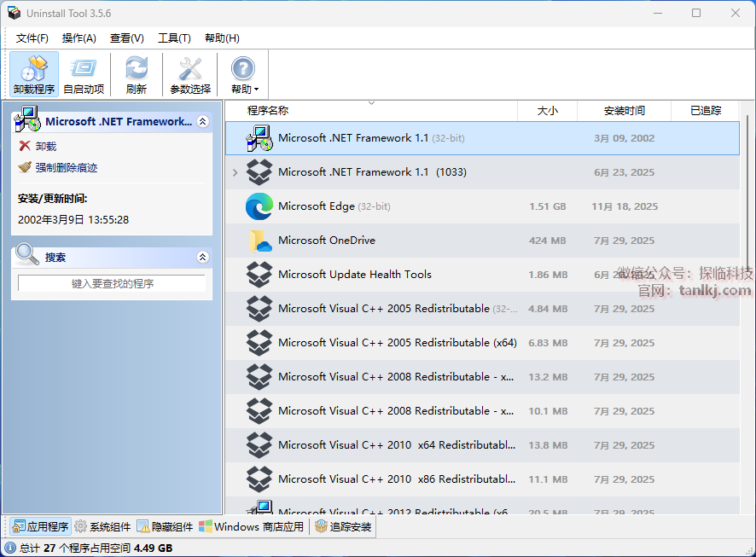Image resolution: width=756 pixels, height=557 pixels.
Task: Click the 键入要查找的程序 search field
Action: 112,283
